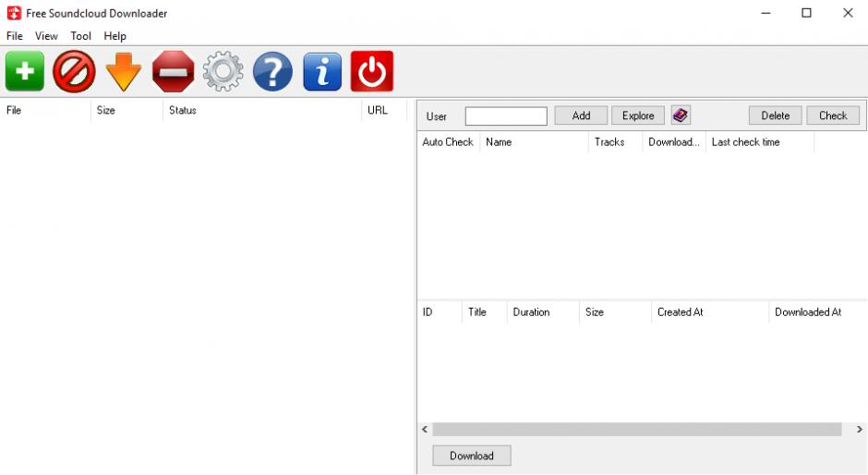Click the File column header
868x475 pixels.
(45, 110)
